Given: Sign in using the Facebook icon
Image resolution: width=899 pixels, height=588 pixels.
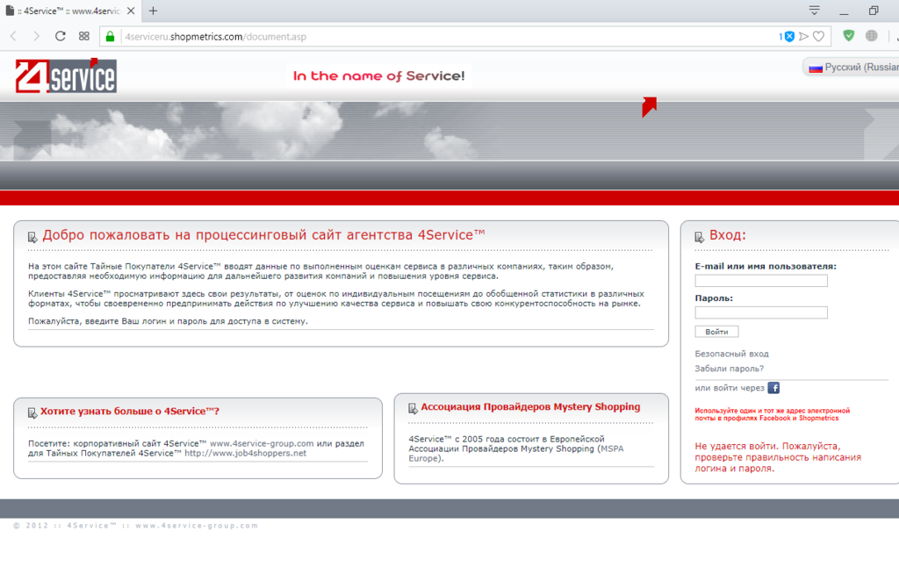Looking at the screenshot, I should pyautogui.click(x=773, y=388).
